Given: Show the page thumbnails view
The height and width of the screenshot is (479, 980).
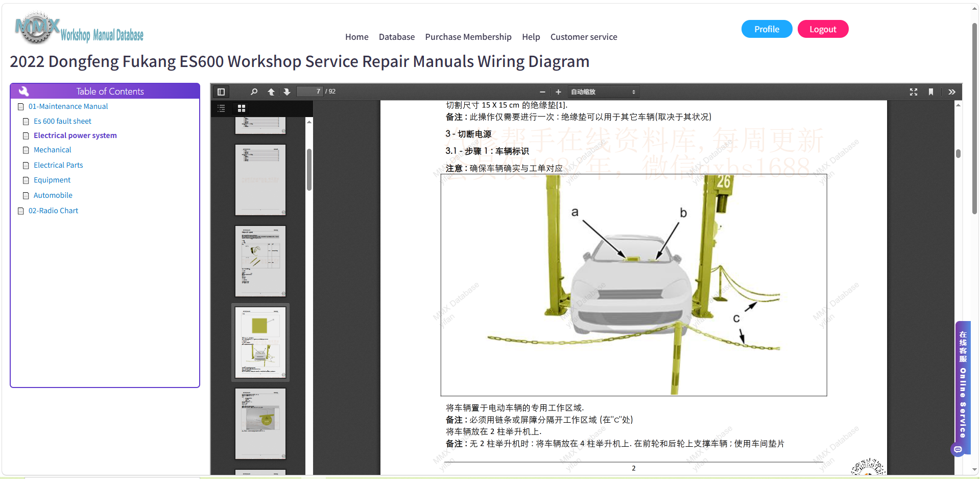Looking at the screenshot, I should [242, 108].
